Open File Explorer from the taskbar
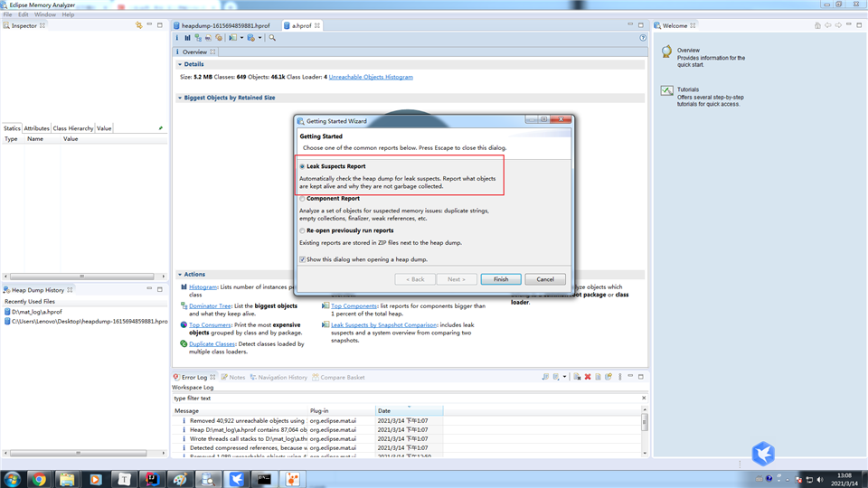Image resolution: width=868 pixels, height=488 pixels. (67, 479)
